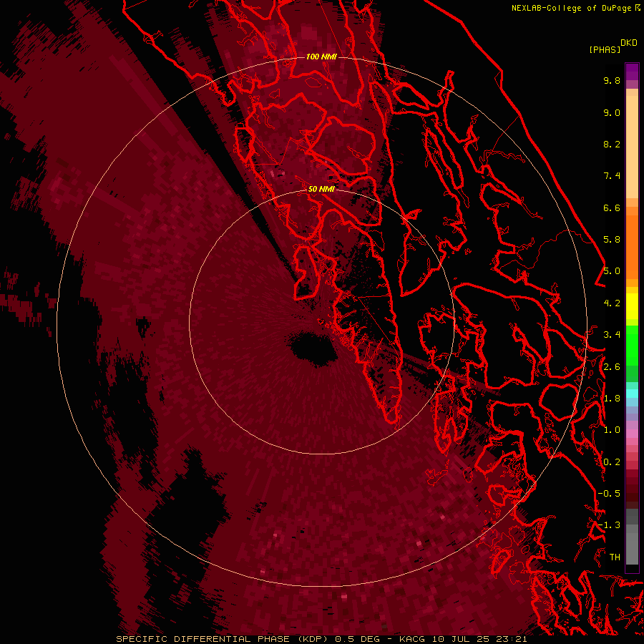Viewport: 644px width, 644px height.
Task: Click the 0.2 scale value
Action: (612, 462)
